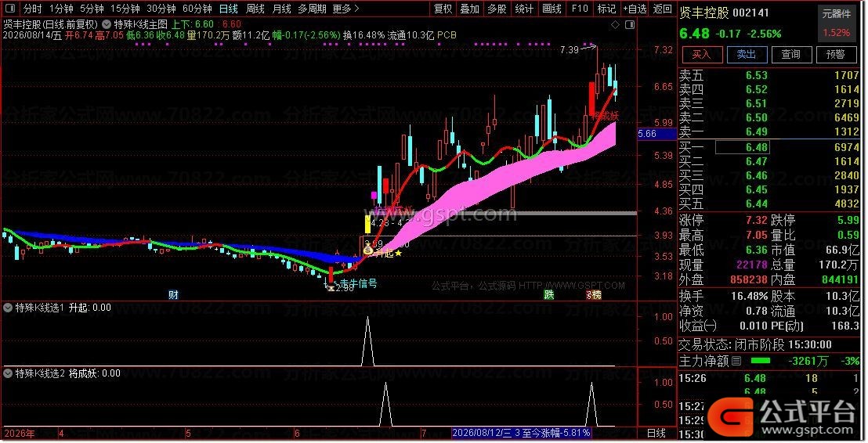868x443 pixels.
Task: Click the yellow star marker near 升起
Action: (398, 253)
